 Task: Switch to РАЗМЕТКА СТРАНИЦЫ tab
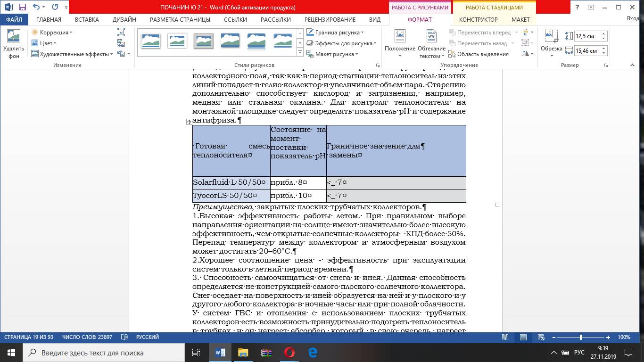(x=180, y=20)
